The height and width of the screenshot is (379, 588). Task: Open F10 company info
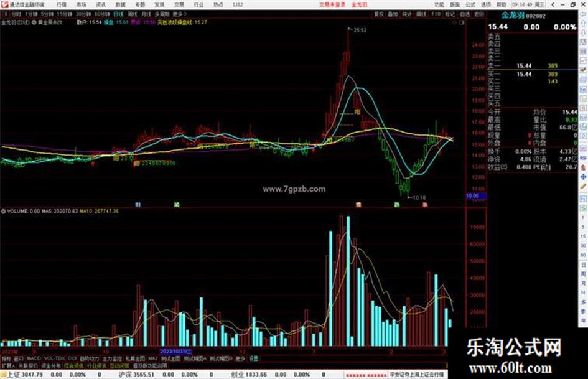(x=436, y=14)
